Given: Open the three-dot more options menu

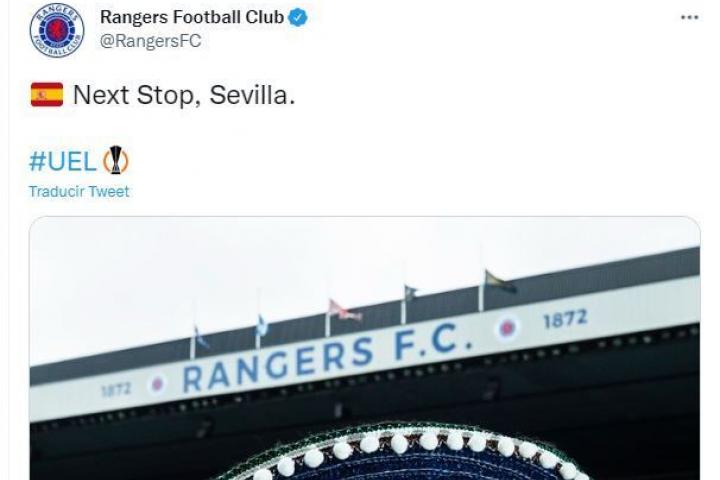Looking at the screenshot, I should coord(689,17).
